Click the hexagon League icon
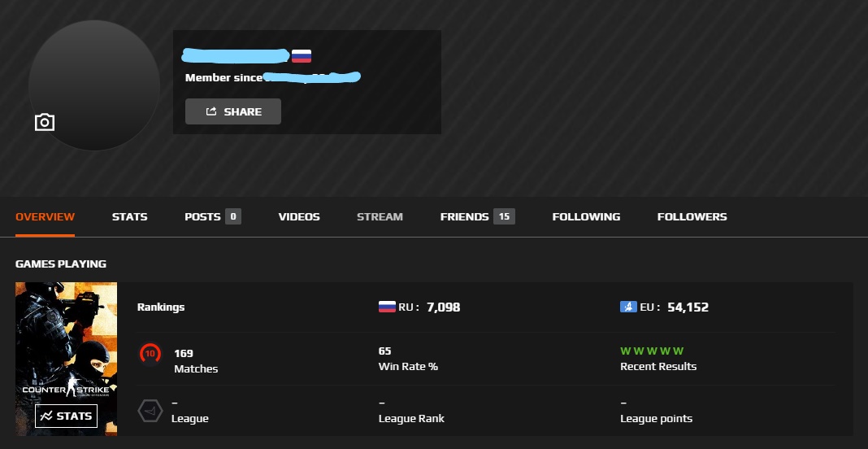The height and width of the screenshot is (449, 868). pos(150,411)
